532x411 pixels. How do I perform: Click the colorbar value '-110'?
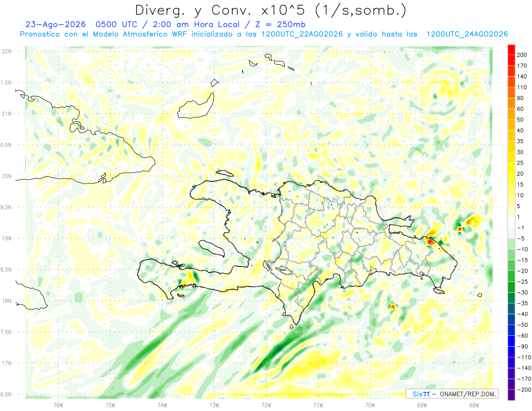pos(524,357)
